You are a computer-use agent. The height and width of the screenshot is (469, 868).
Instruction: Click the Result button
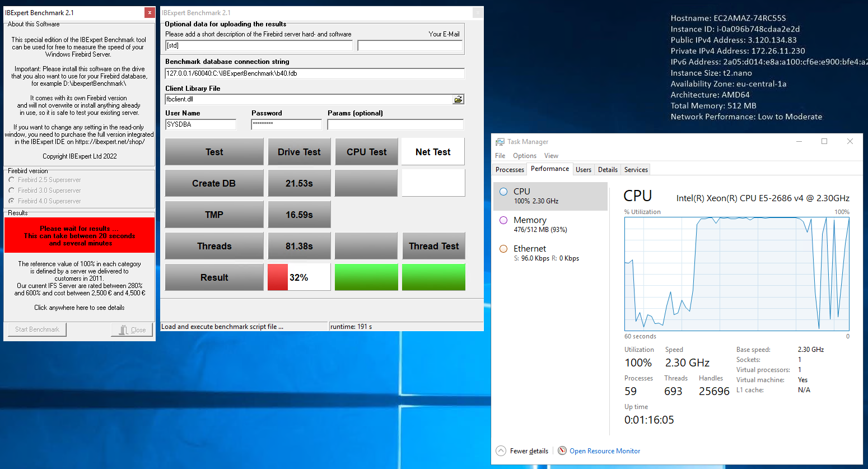coord(214,277)
